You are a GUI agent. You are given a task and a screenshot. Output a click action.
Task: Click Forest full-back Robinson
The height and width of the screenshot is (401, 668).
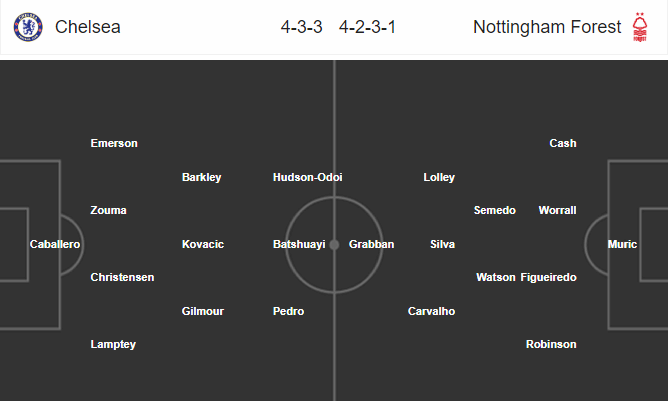pyautogui.click(x=551, y=344)
